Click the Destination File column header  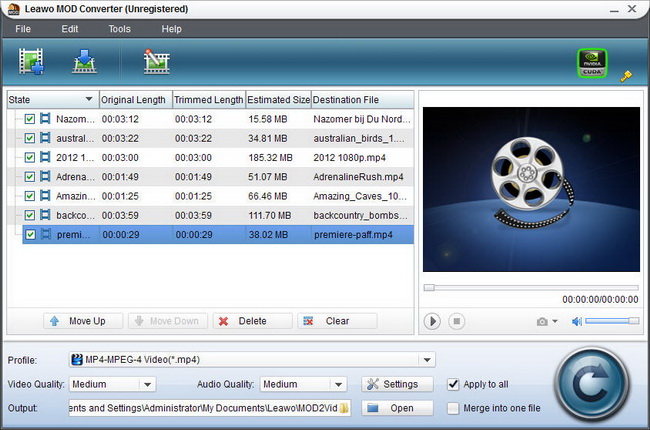[362, 100]
